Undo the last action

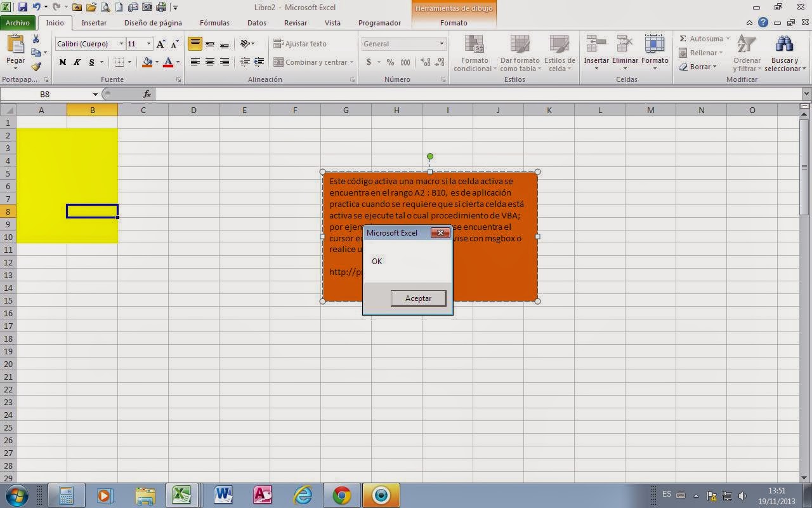37,8
